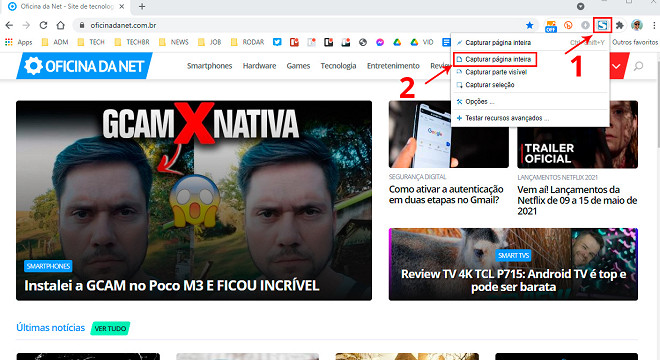Open Entretenimento navigation section
This screenshot has width=660, height=360.
[393, 66]
